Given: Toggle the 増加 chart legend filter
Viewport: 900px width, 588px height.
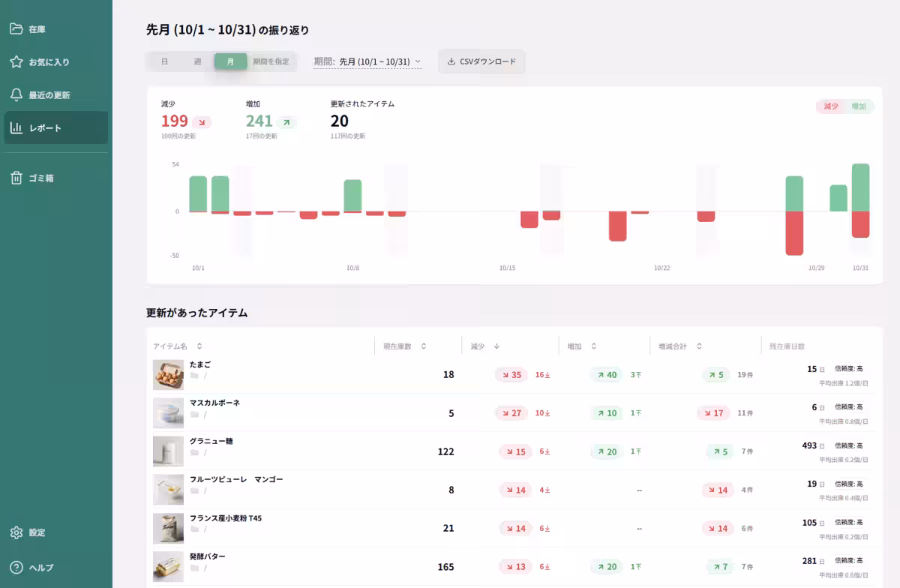Looking at the screenshot, I should click(859, 106).
